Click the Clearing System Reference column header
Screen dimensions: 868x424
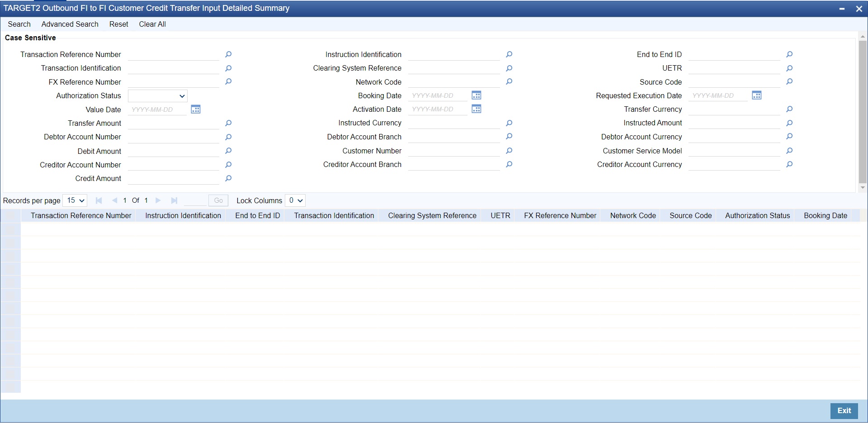432,216
